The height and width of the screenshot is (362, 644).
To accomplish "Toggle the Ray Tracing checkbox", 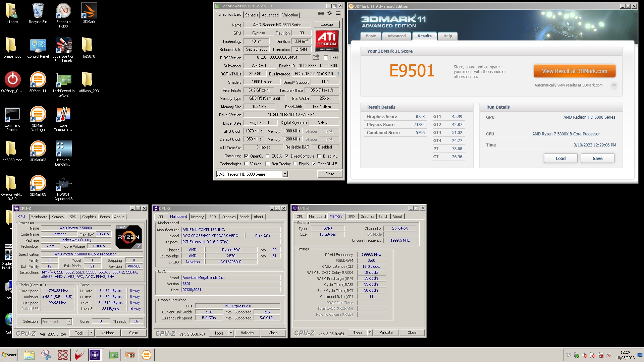I will coord(267,164).
